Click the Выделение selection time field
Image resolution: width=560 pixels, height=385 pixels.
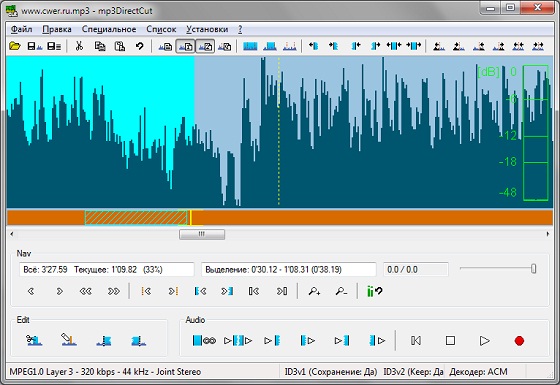[289, 269]
